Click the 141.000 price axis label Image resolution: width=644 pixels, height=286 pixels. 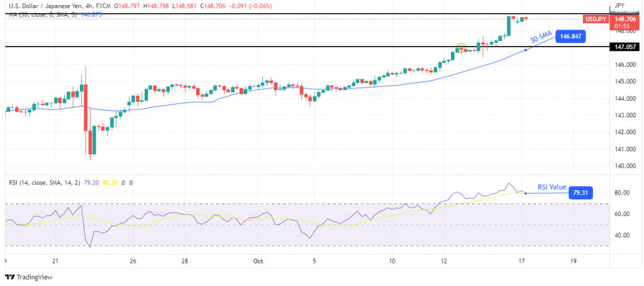coord(625,149)
